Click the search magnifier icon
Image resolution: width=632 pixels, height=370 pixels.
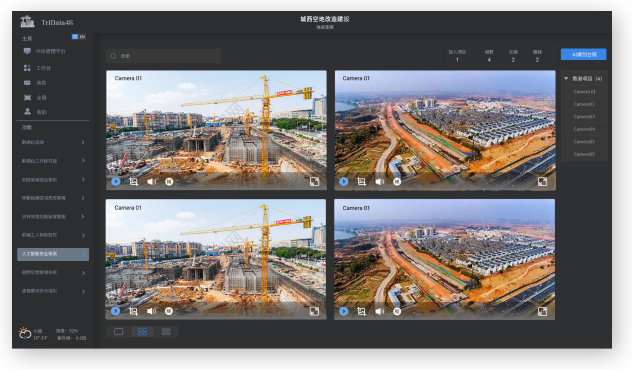tap(114, 56)
